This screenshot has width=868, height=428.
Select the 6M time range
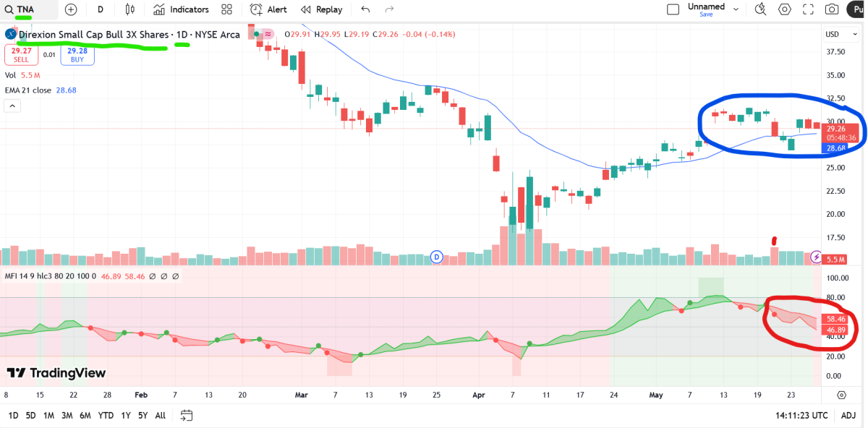(x=85, y=415)
